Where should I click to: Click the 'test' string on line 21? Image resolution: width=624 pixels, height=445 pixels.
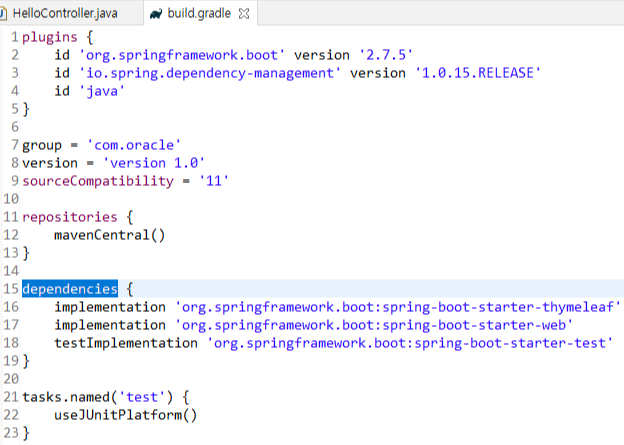click(142, 397)
